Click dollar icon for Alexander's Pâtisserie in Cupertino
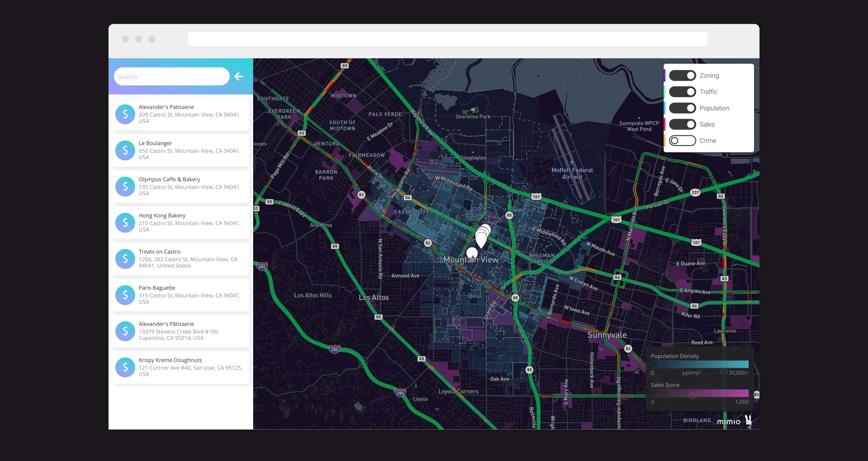 pyautogui.click(x=125, y=331)
